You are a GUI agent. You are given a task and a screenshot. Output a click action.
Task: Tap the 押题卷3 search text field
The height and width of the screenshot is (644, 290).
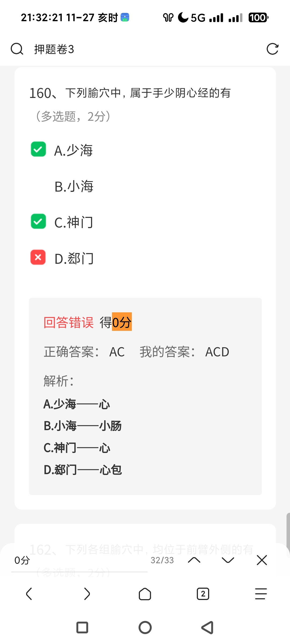134,49
